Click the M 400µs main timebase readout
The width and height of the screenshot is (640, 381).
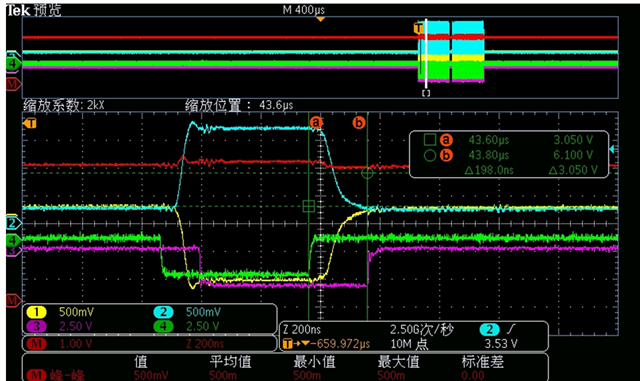pyautogui.click(x=304, y=10)
